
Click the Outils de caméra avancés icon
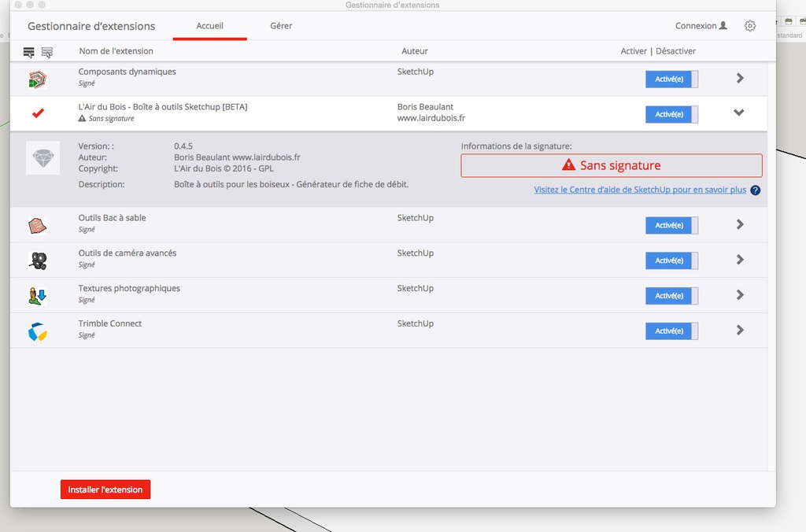pos(37,260)
